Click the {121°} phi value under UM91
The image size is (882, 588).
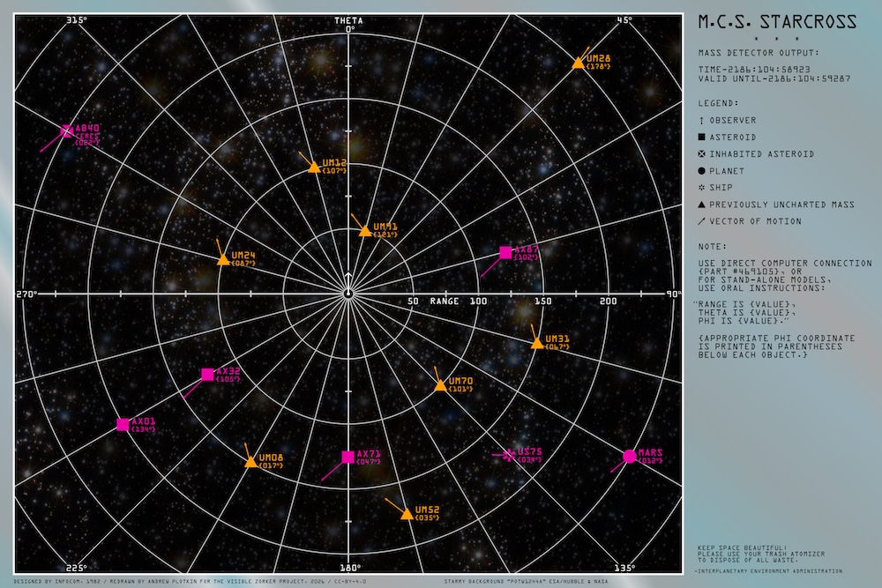(385, 234)
